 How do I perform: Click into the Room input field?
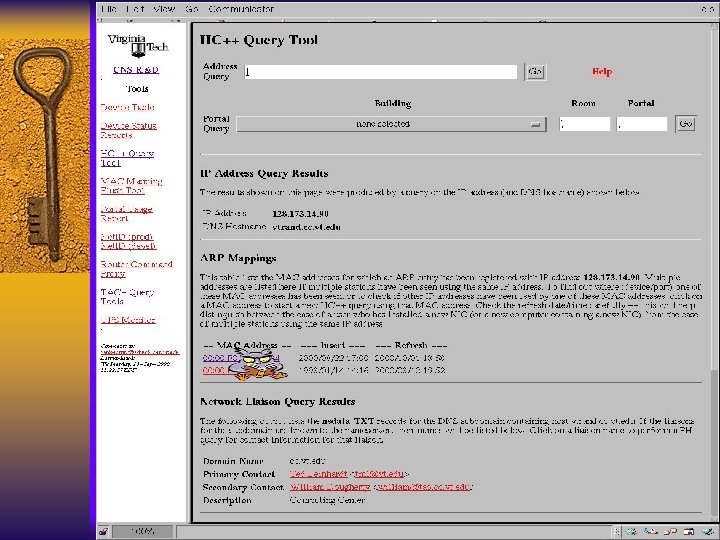585,124
